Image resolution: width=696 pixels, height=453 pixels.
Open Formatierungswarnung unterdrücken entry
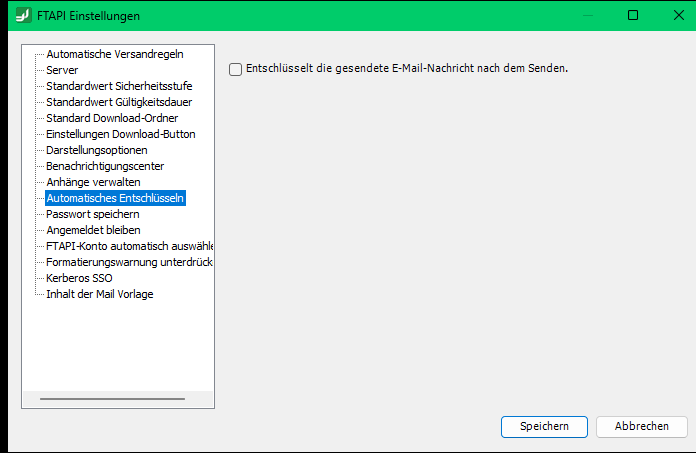pos(129,262)
